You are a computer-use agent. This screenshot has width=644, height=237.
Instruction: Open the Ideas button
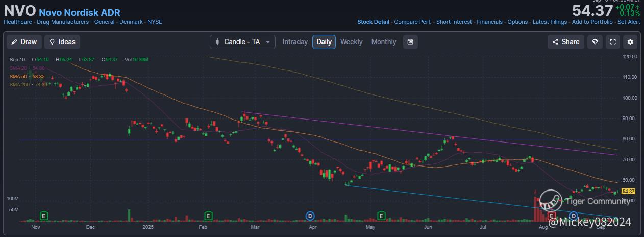pyautogui.click(x=62, y=42)
